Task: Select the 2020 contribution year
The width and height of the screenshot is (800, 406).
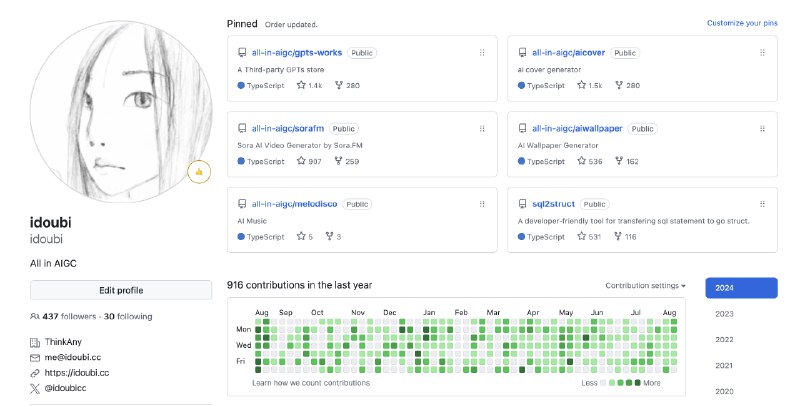Action: [724, 391]
